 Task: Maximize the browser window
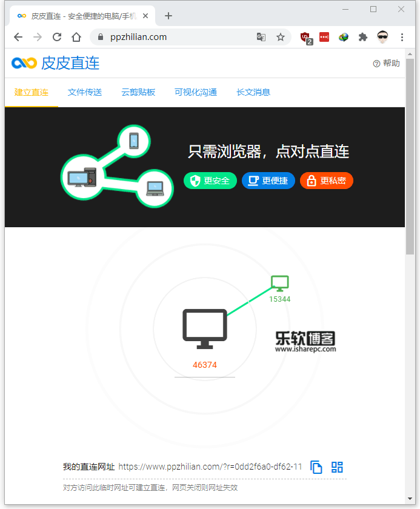373,10
